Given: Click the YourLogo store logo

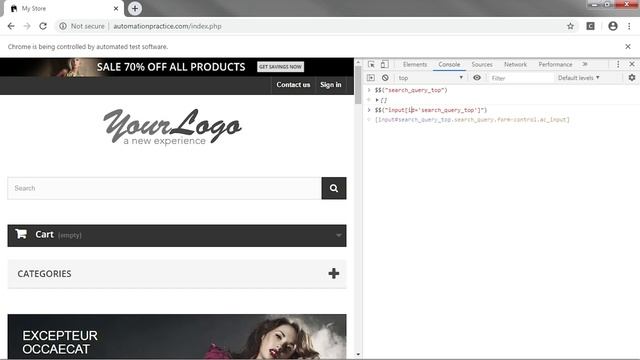Looking at the screenshot, I should [172, 127].
